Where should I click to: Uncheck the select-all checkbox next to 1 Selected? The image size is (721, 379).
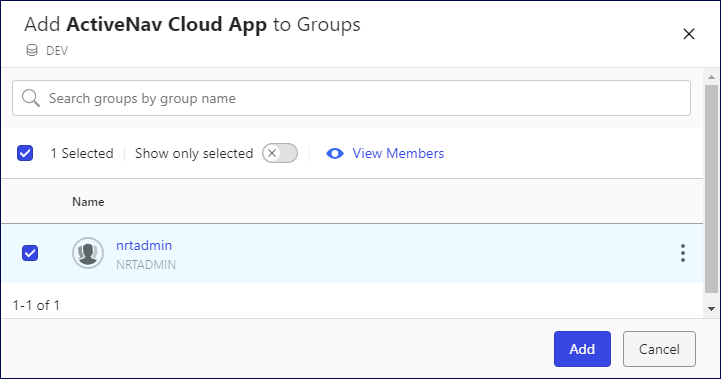25,153
